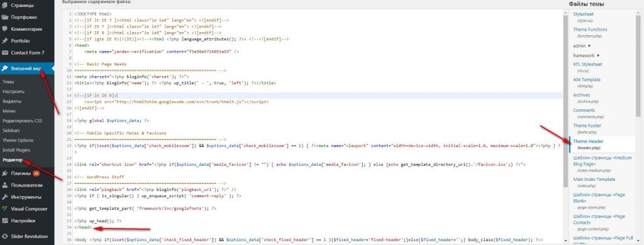Select Редактировать CSS in the submenu

(x=22, y=121)
